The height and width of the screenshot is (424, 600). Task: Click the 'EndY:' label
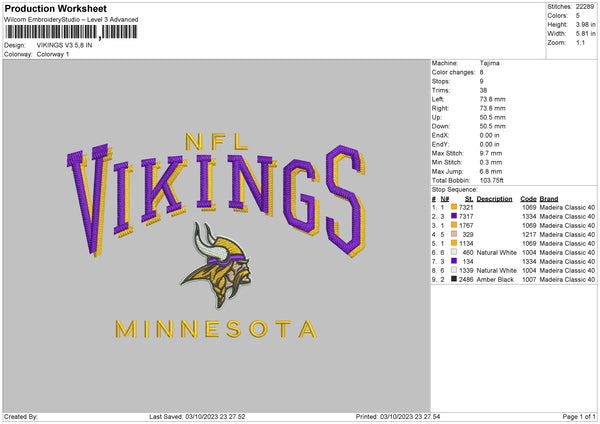(x=440, y=144)
